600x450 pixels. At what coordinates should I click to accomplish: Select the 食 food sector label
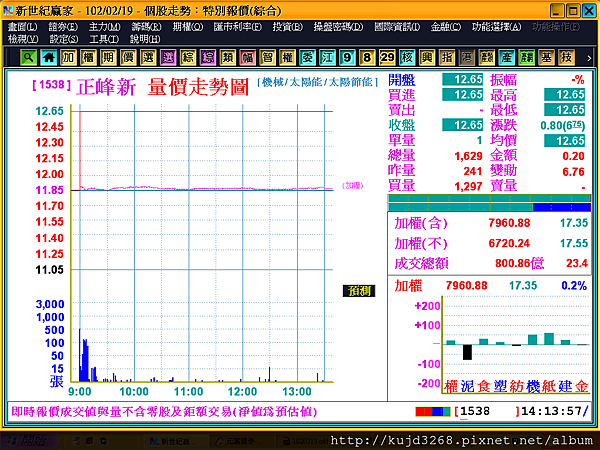(x=484, y=386)
